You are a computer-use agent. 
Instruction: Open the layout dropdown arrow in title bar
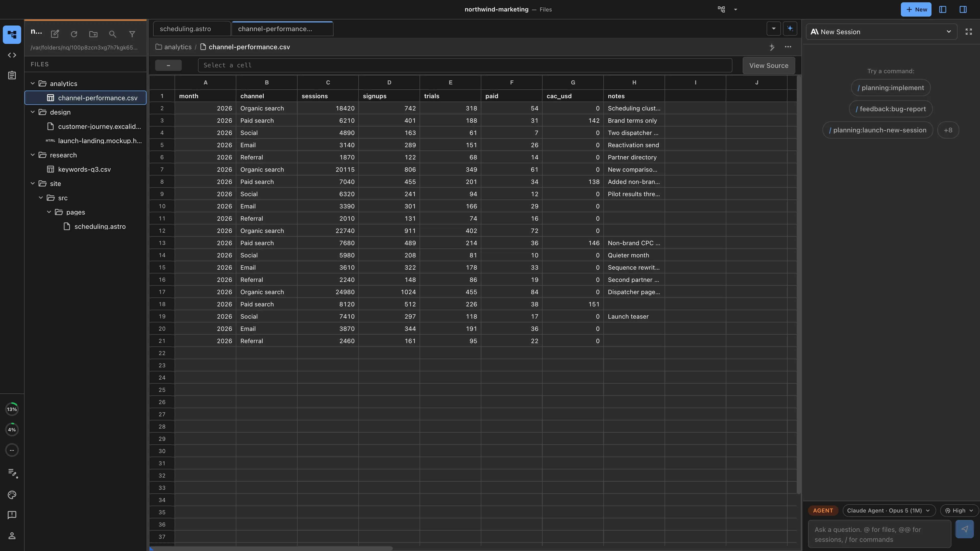pyautogui.click(x=735, y=9)
